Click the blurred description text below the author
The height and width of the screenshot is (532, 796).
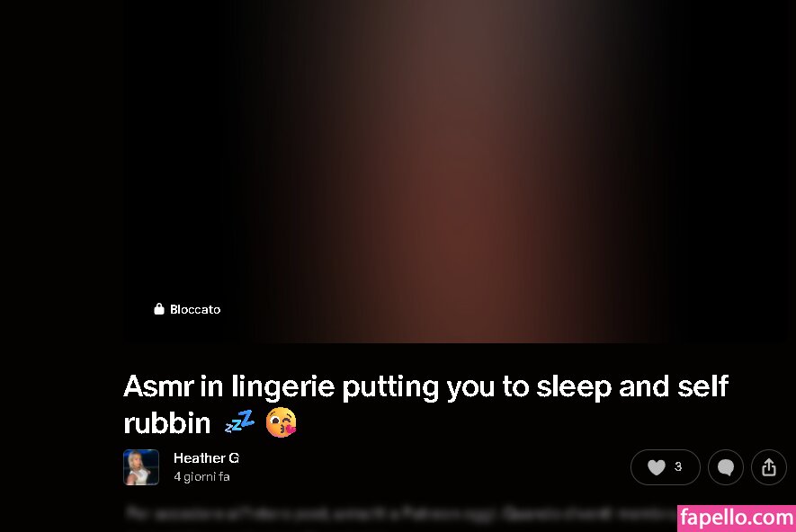coord(401,513)
